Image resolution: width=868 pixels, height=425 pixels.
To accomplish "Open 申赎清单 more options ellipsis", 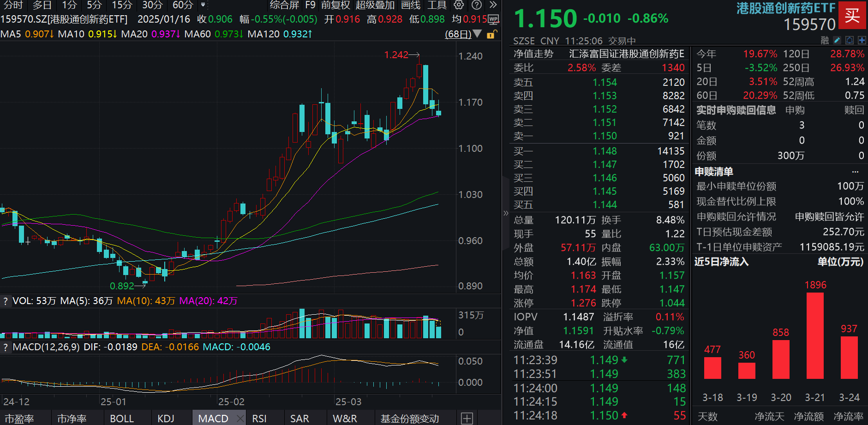I will 855,172.
